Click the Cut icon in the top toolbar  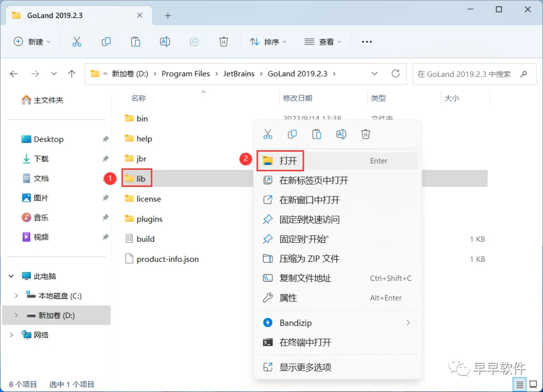76,42
